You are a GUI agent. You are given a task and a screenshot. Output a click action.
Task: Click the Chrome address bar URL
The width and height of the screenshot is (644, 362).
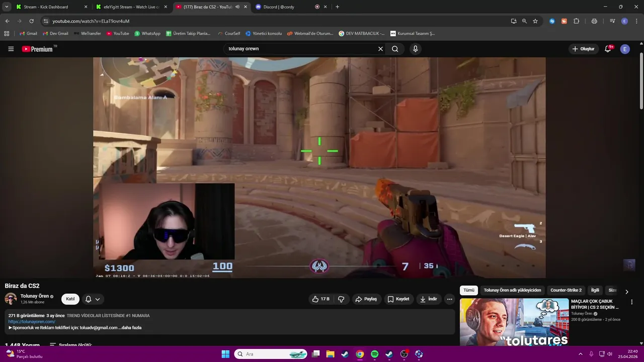[x=91, y=21]
